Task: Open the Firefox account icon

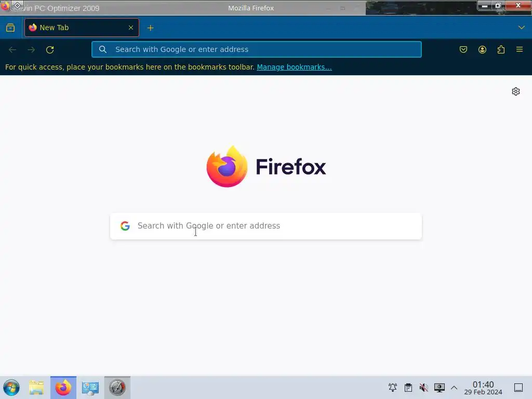Action: [x=482, y=49]
